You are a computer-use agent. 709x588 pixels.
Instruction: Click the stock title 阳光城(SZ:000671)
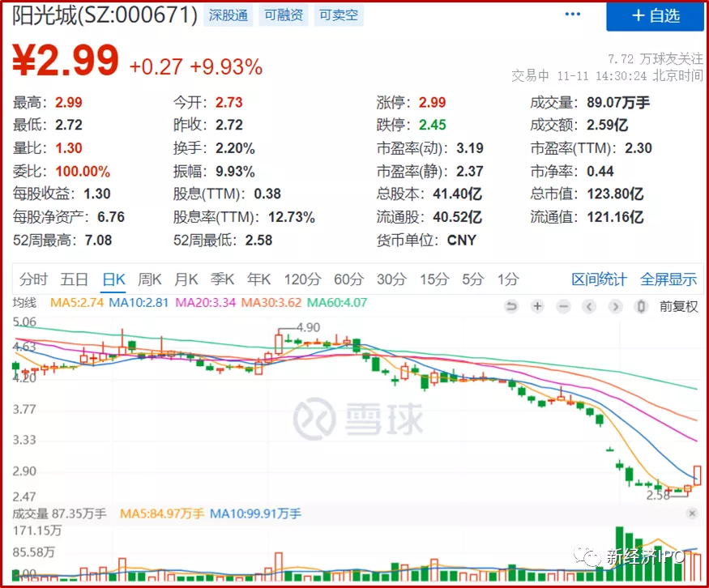tap(105, 15)
